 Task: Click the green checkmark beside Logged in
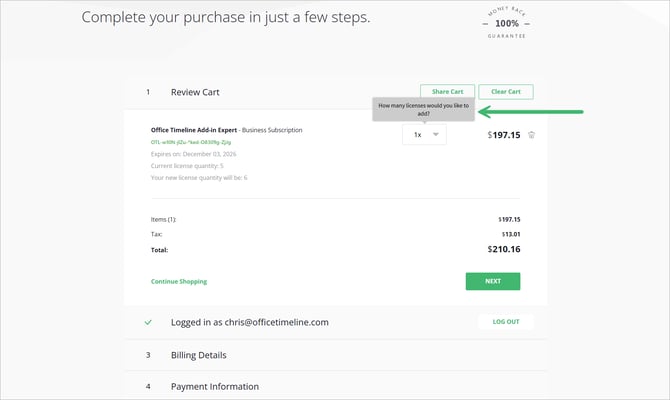(148, 322)
